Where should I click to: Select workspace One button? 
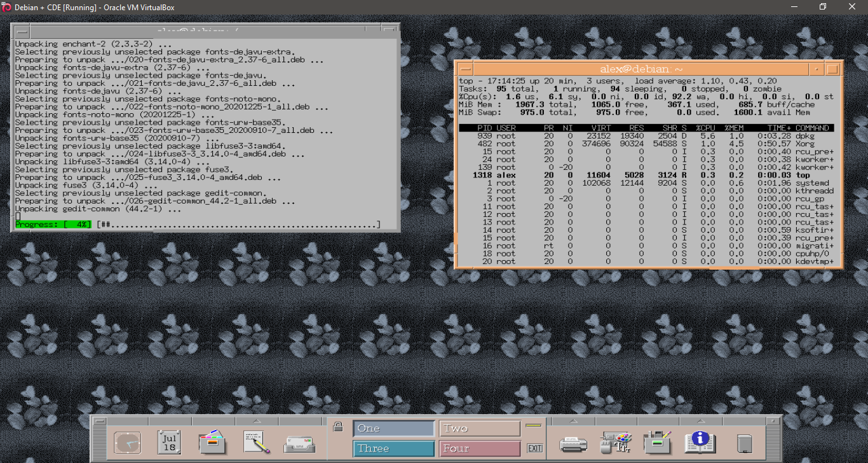[x=394, y=429]
